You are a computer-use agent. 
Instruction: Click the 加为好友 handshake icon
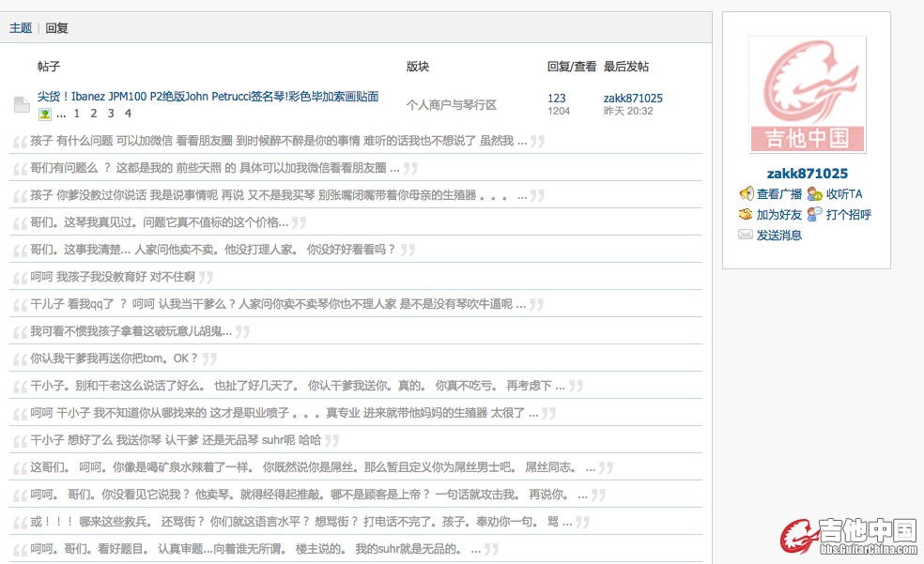coord(747,215)
